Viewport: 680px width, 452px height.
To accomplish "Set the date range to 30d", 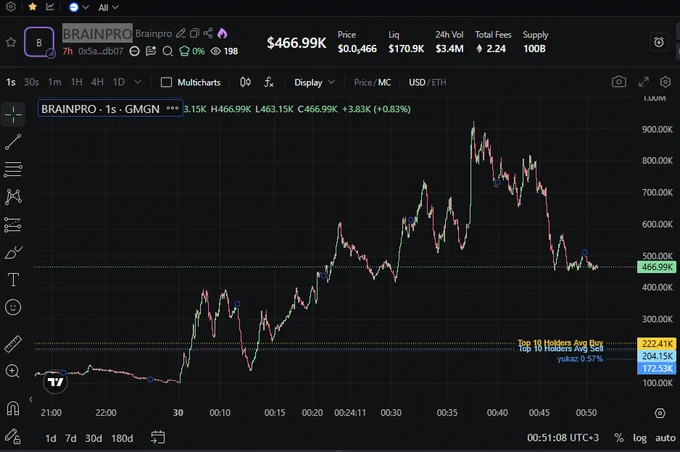I will (x=93, y=438).
